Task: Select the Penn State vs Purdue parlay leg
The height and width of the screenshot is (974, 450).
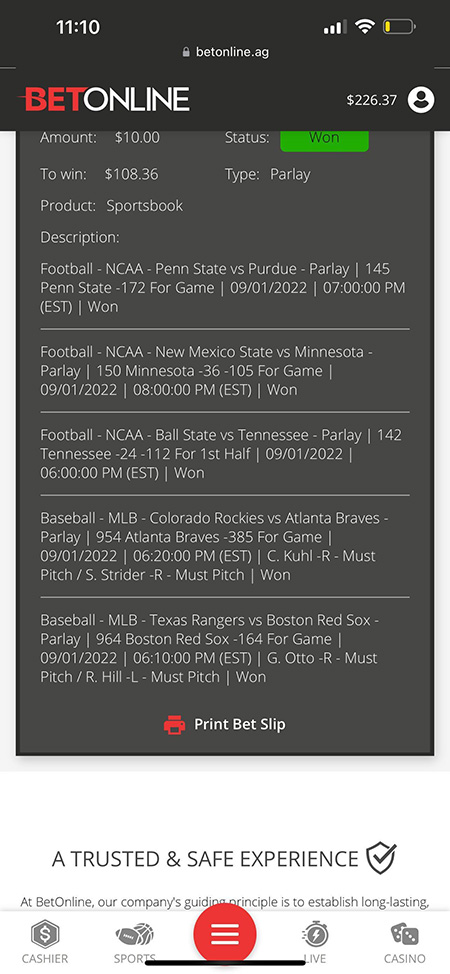Action: pos(225,288)
